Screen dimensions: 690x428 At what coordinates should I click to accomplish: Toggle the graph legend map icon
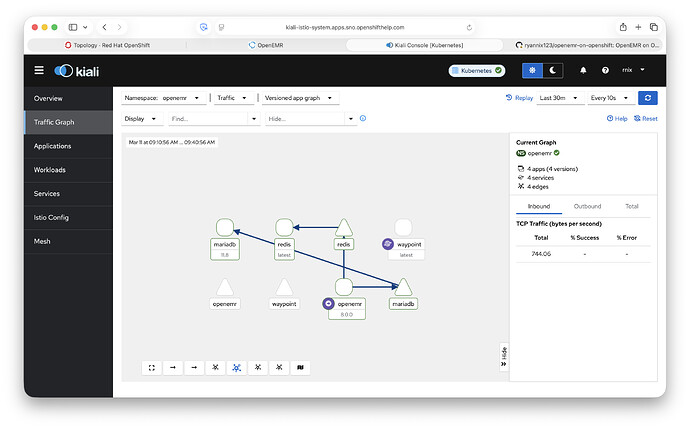pyautogui.click(x=301, y=368)
